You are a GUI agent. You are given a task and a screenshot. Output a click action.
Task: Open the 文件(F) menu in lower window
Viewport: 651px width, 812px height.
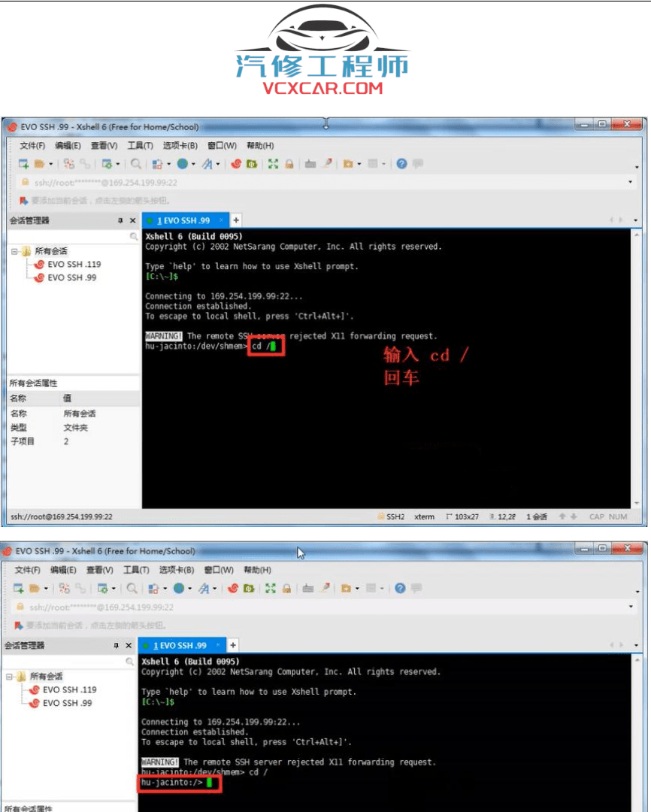pyautogui.click(x=28, y=570)
